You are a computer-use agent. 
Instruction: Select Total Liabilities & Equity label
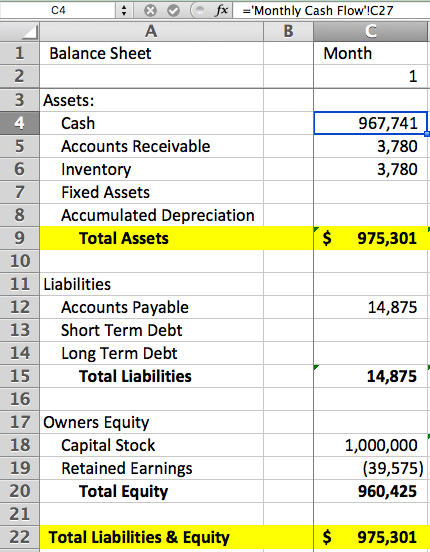coord(151,537)
